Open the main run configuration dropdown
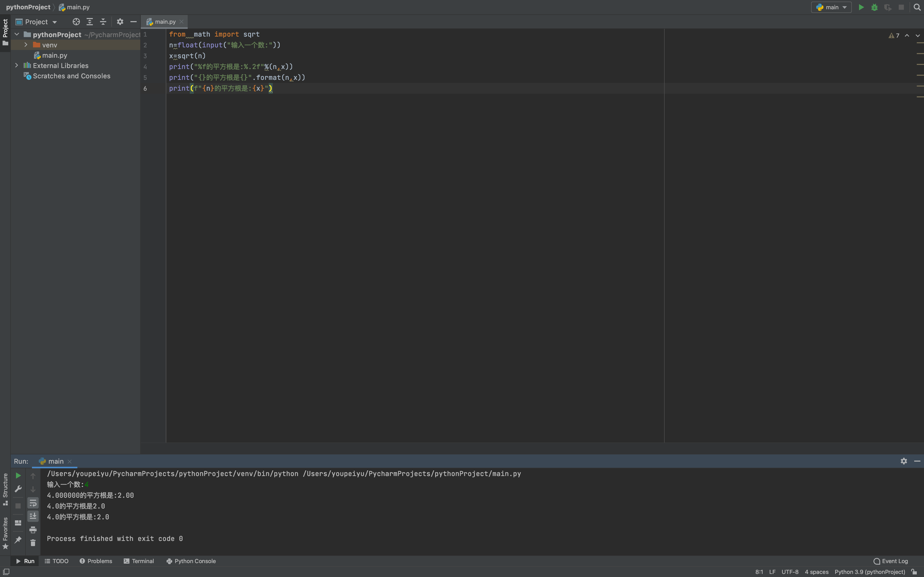 [x=831, y=7]
